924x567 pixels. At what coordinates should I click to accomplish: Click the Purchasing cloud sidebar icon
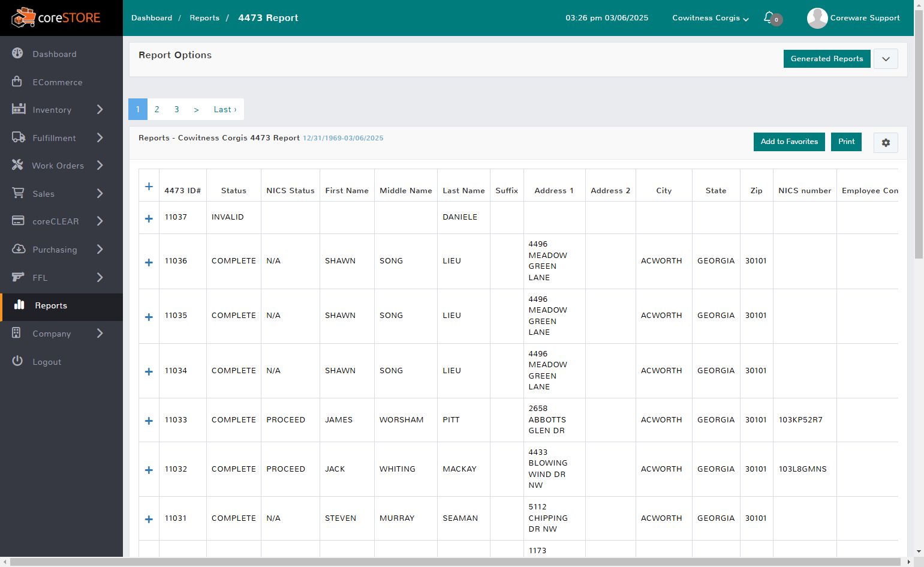[19, 248]
